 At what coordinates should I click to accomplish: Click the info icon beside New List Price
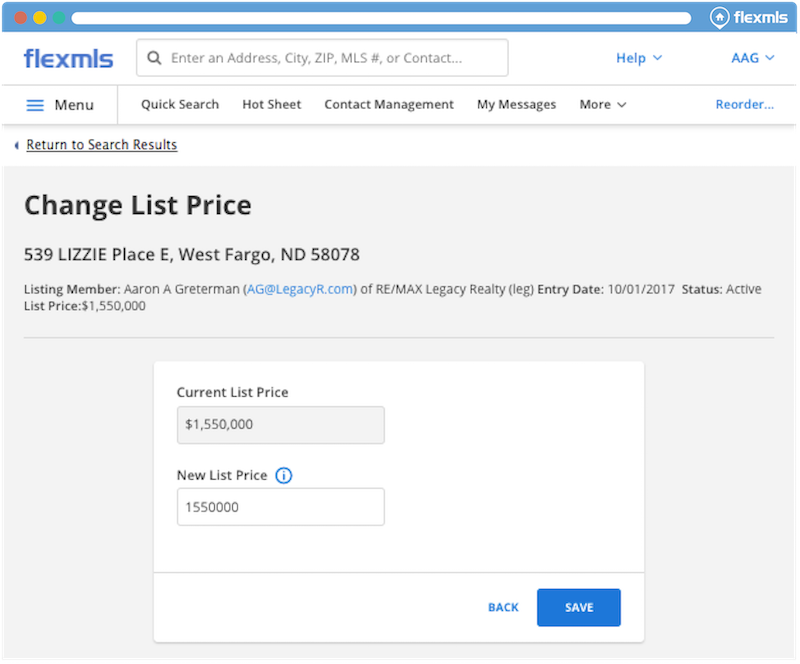(x=283, y=476)
